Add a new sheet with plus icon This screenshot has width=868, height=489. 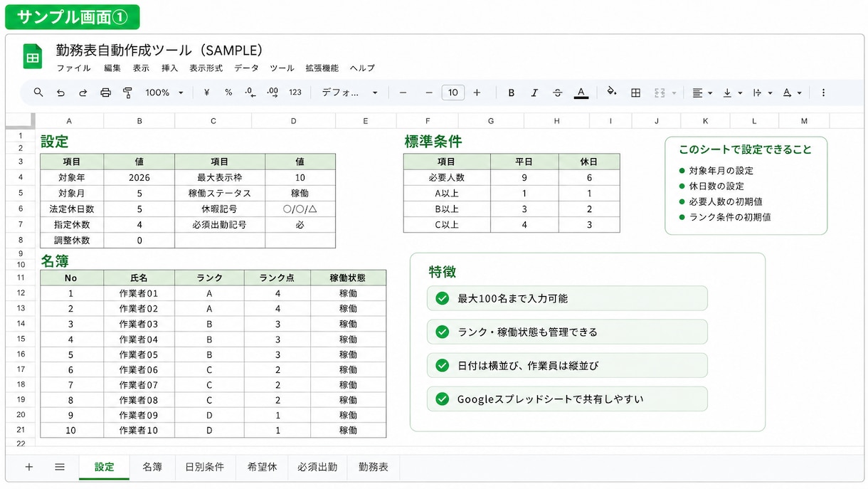coord(29,467)
